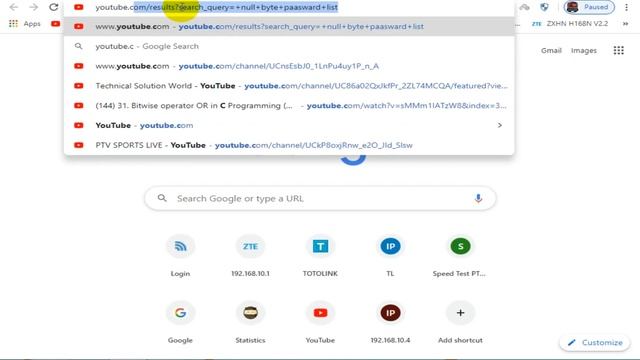Open the Paused profile button
This screenshot has width=640, height=360.
click(589, 7)
